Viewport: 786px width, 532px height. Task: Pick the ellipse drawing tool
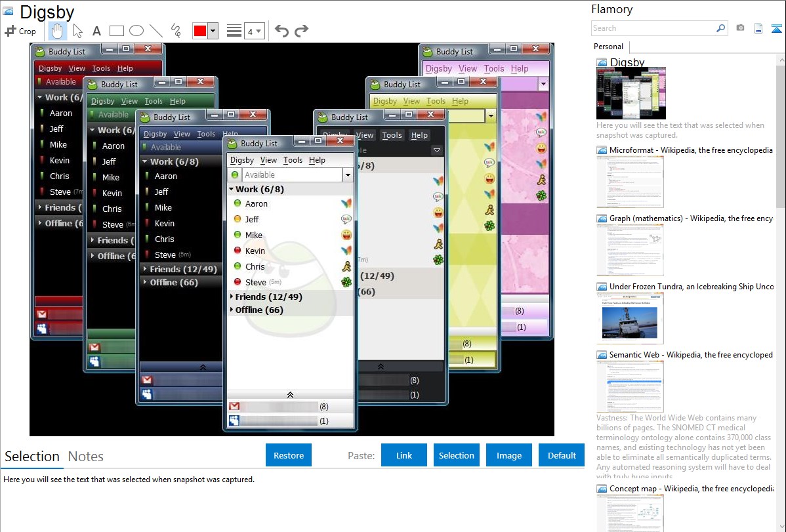136,31
